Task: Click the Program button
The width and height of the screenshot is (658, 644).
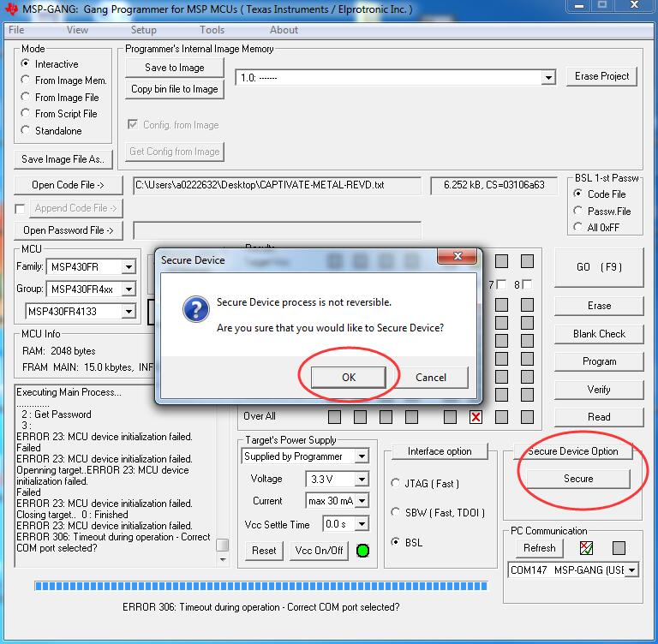Action: click(x=599, y=361)
